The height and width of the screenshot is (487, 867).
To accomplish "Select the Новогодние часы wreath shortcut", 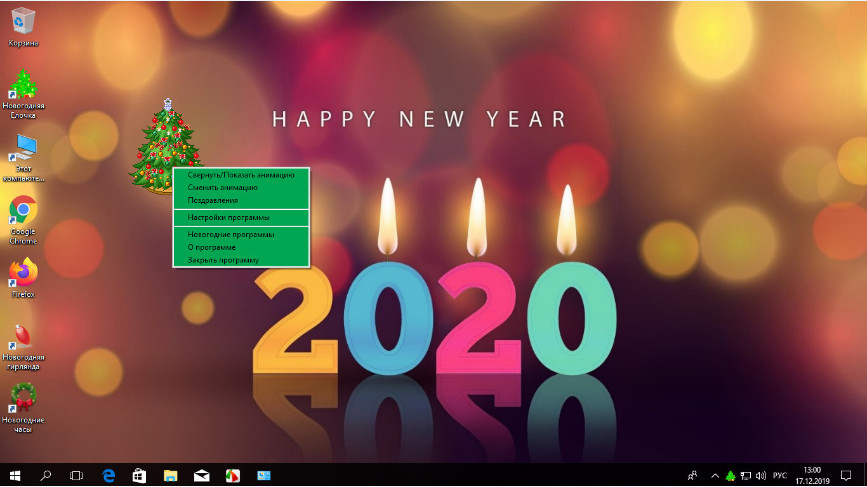I will (23, 408).
